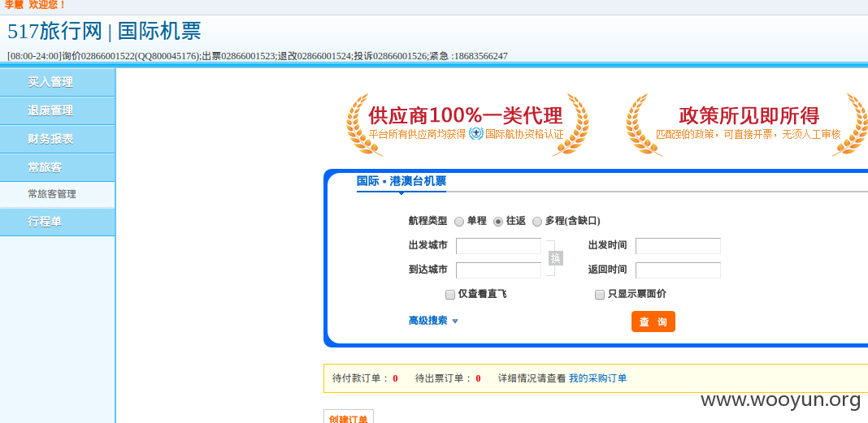Open the 创建订单 tab

348,418
